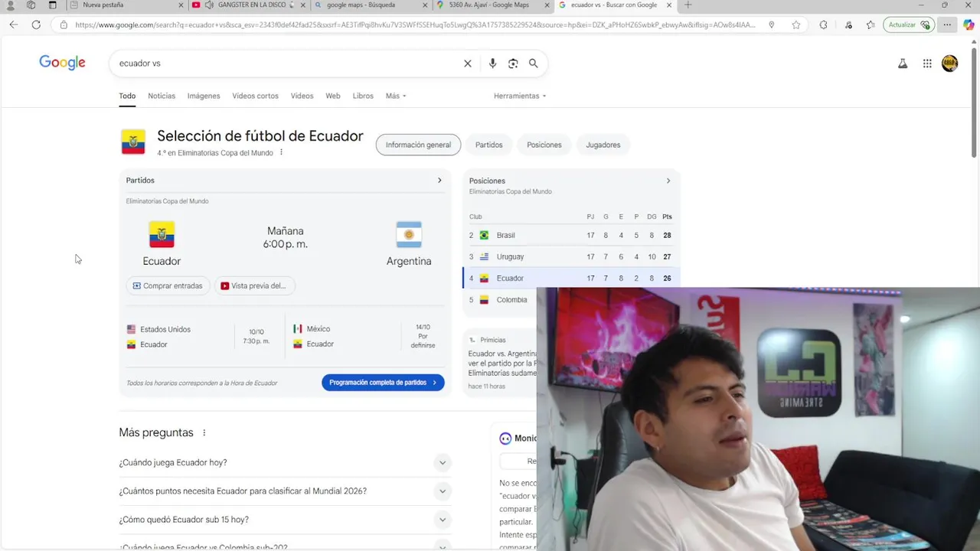Open the Edge profile icon

pos(10,5)
